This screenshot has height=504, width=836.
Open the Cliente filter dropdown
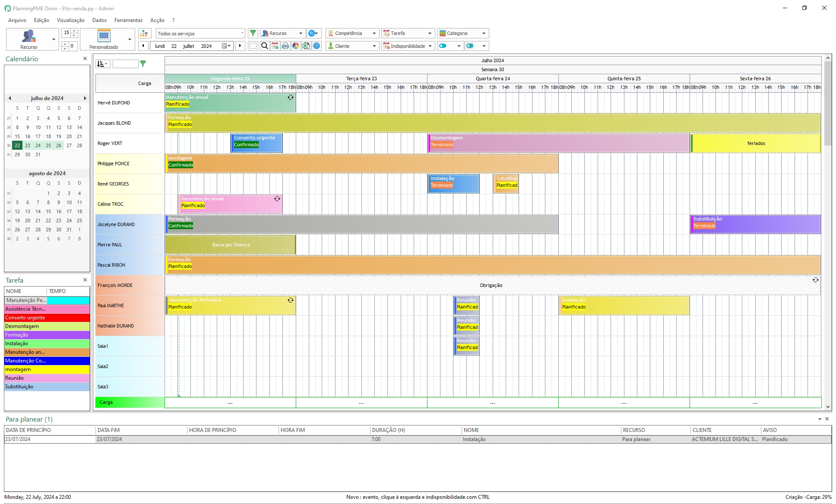click(x=352, y=46)
